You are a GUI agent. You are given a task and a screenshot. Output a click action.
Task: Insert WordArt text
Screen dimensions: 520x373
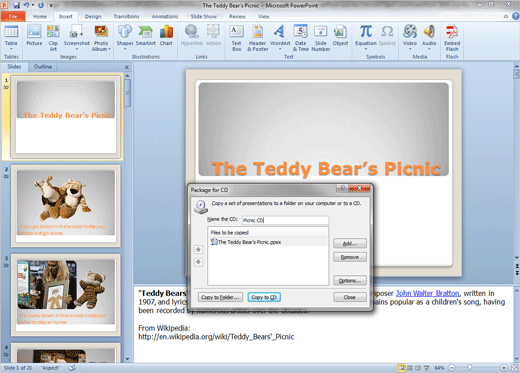[280, 37]
